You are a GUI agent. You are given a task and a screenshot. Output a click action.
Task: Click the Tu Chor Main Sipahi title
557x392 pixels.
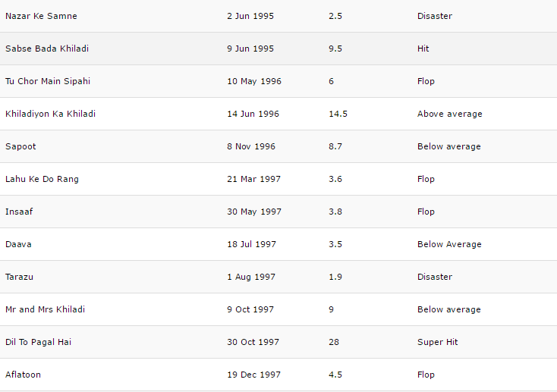(48, 81)
